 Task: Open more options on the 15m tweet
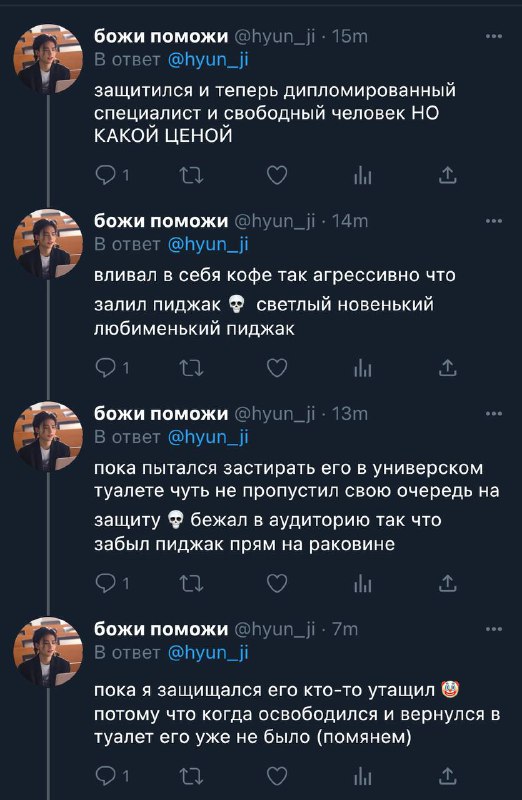(x=493, y=36)
